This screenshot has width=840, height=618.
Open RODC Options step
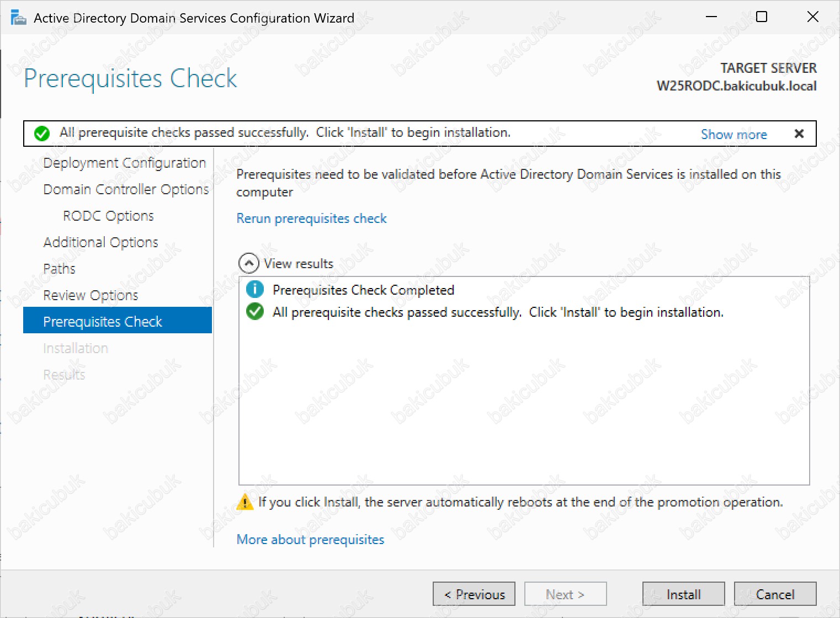point(108,216)
